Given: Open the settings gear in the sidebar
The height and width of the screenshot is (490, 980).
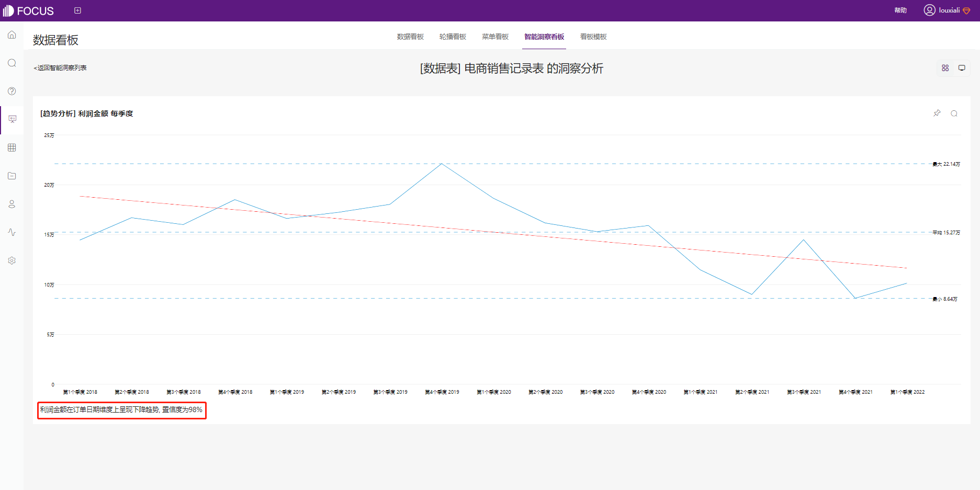Looking at the screenshot, I should [x=12, y=260].
